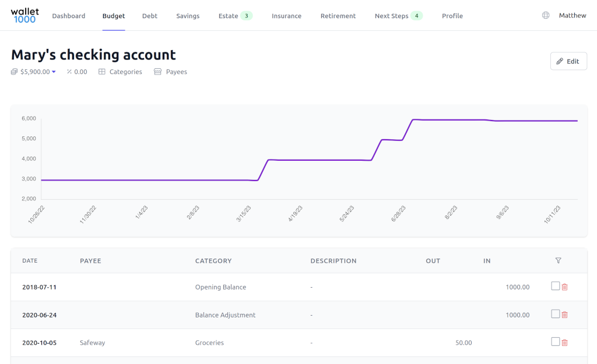Click the 3/15/23 chart axis label
This screenshot has width=597, height=364.
pos(243,214)
